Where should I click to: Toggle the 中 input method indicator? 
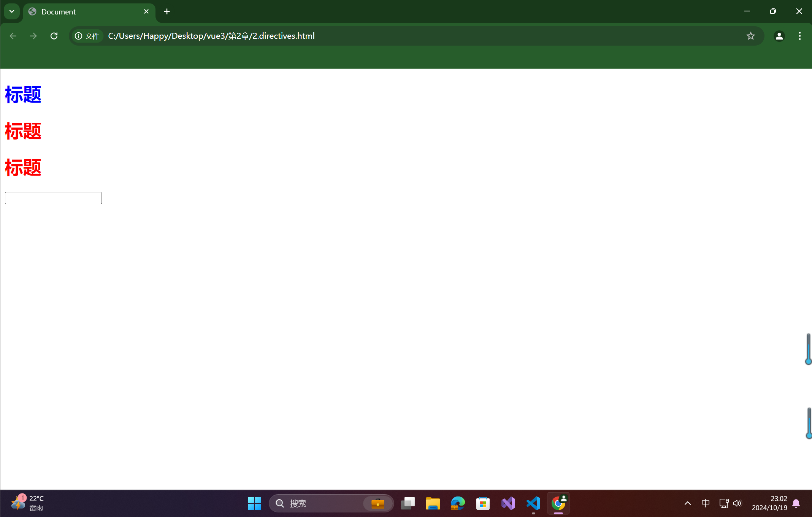pos(706,503)
